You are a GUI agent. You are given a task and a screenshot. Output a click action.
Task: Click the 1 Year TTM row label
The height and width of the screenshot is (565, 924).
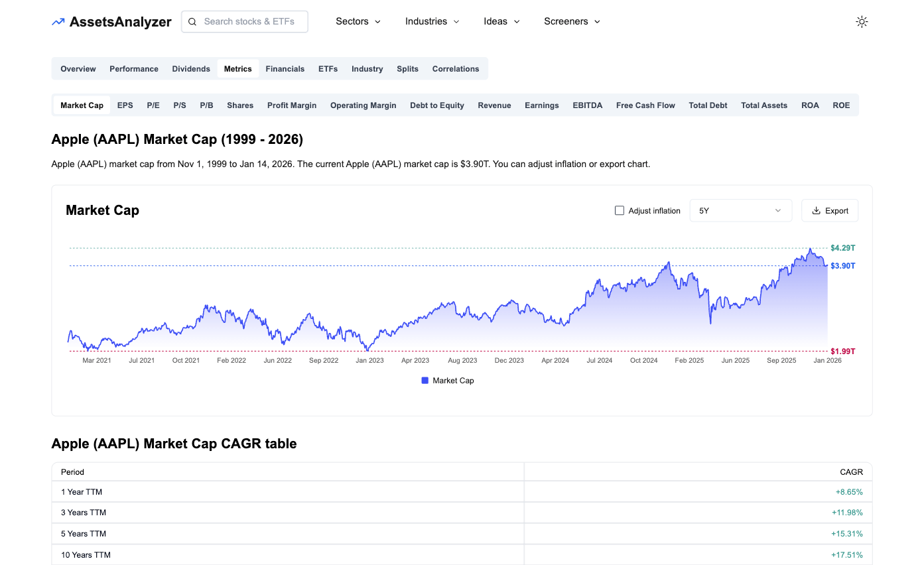click(82, 492)
